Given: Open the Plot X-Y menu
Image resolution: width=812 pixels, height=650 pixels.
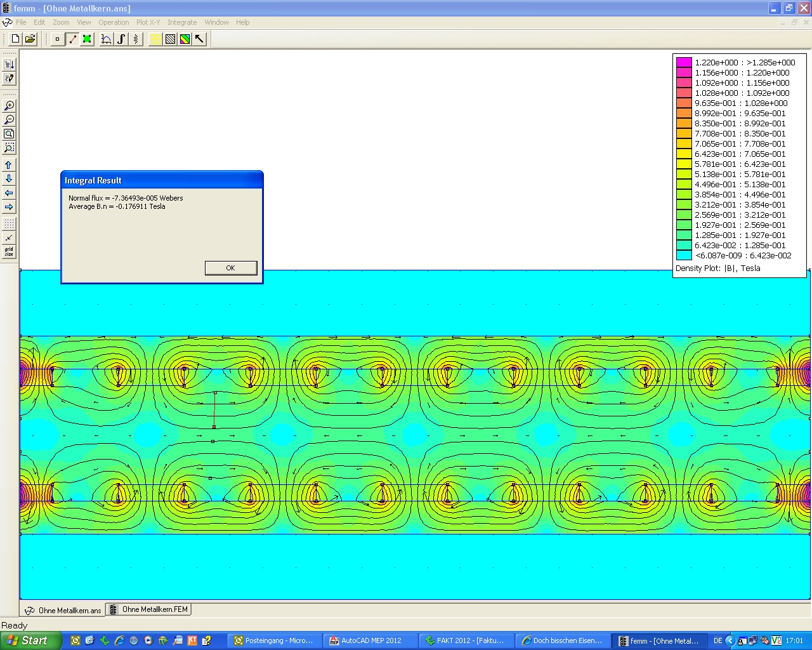Looking at the screenshot, I should tap(148, 22).
